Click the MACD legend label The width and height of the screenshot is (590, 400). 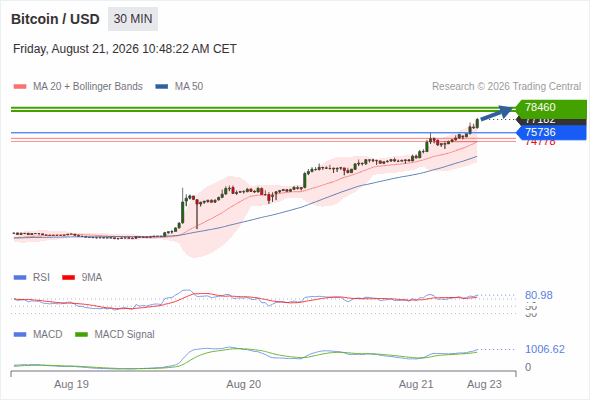tap(48, 335)
